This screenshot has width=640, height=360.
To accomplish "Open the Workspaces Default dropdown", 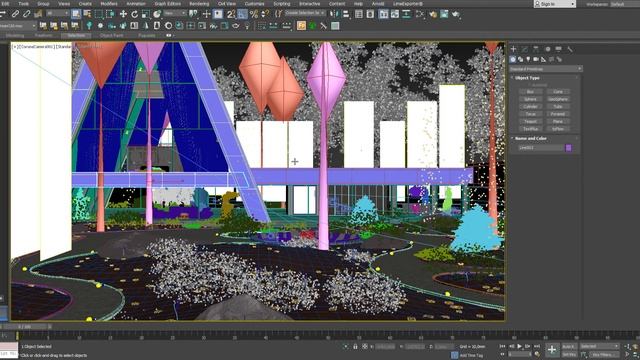I will 624,4.
